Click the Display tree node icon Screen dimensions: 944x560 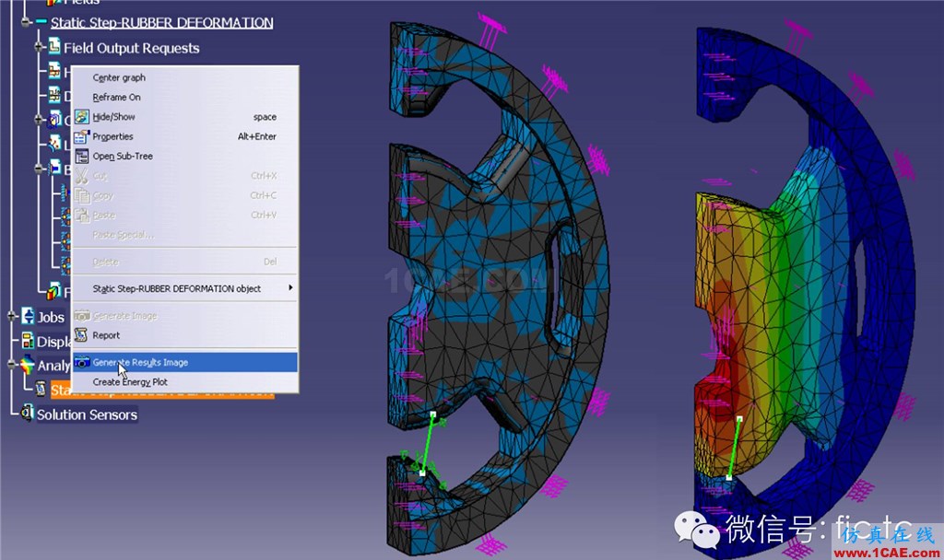(28, 341)
